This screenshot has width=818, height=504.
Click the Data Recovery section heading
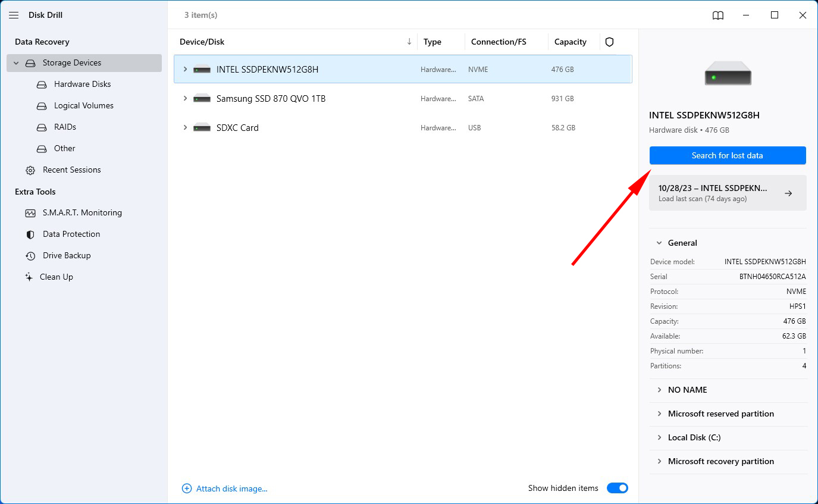pyautogui.click(x=42, y=42)
